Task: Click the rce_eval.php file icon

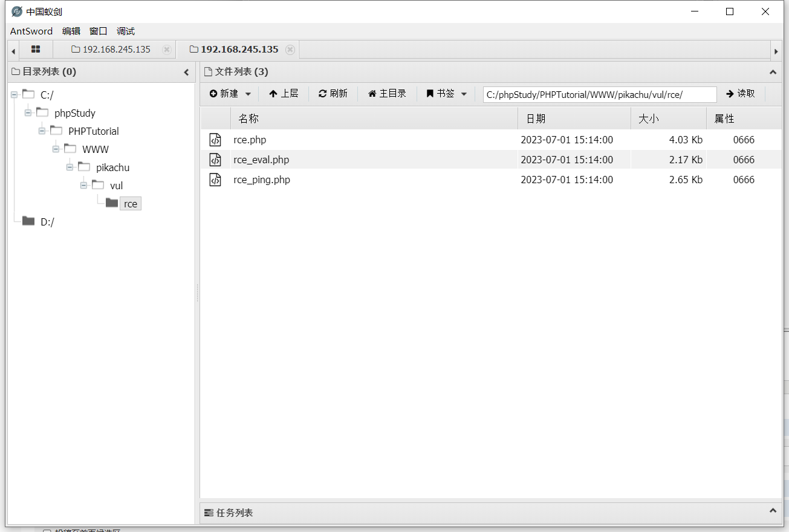Action: (x=215, y=160)
